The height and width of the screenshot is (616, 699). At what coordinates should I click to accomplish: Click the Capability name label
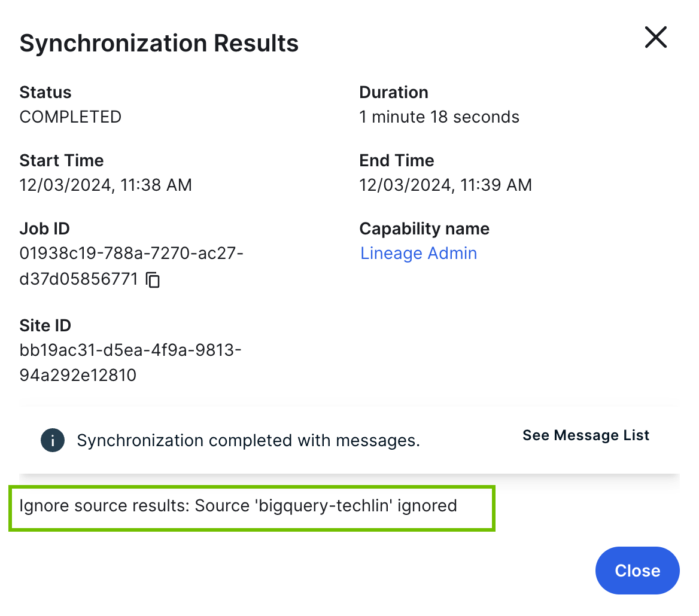click(424, 228)
